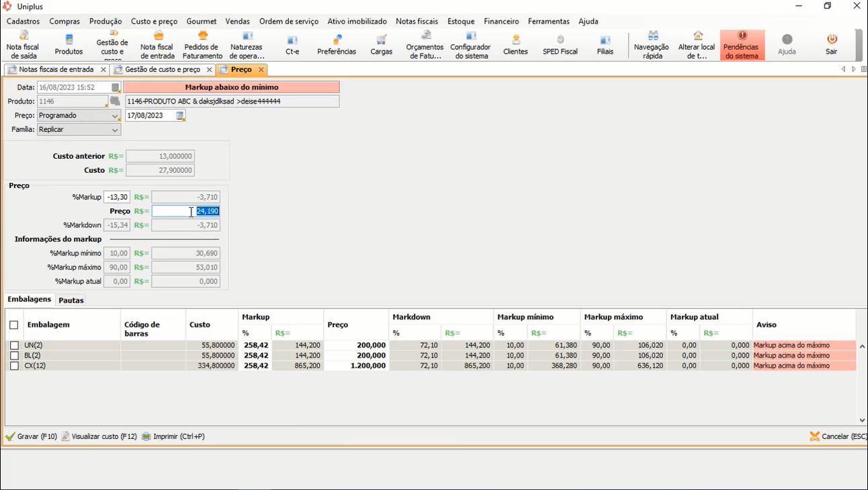Click table scrollbar up arrow

pyautogui.click(x=863, y=347)
